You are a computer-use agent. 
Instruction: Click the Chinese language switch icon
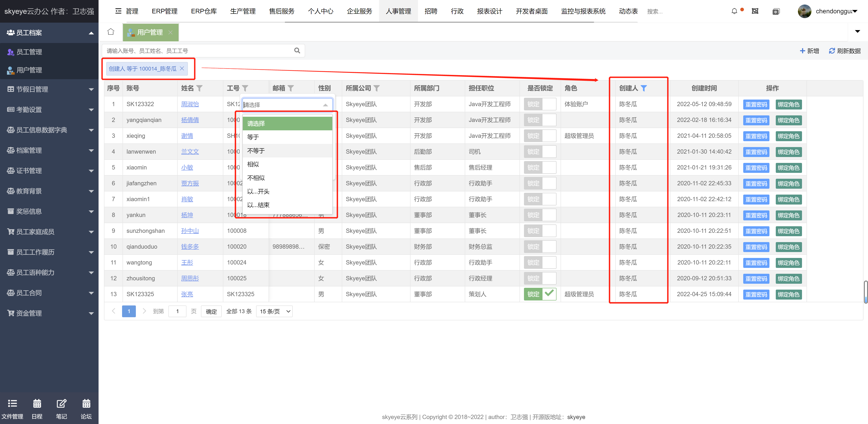pos(776,12)
